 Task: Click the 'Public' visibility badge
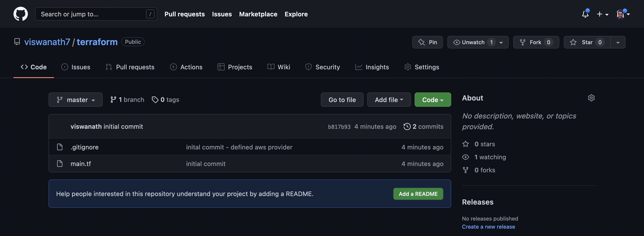(133, 42)
